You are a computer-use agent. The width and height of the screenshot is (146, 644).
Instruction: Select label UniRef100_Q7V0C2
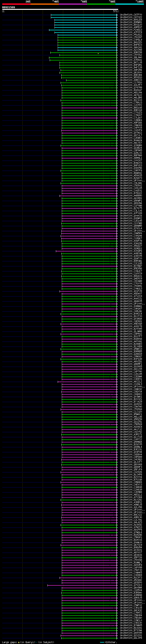pyautogui.click(x=131, y=585)
